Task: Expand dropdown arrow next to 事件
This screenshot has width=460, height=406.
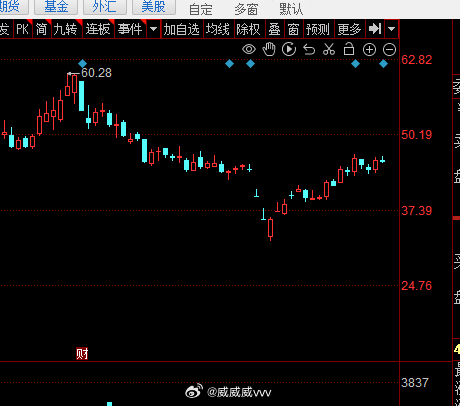Action: click(153, 29)
